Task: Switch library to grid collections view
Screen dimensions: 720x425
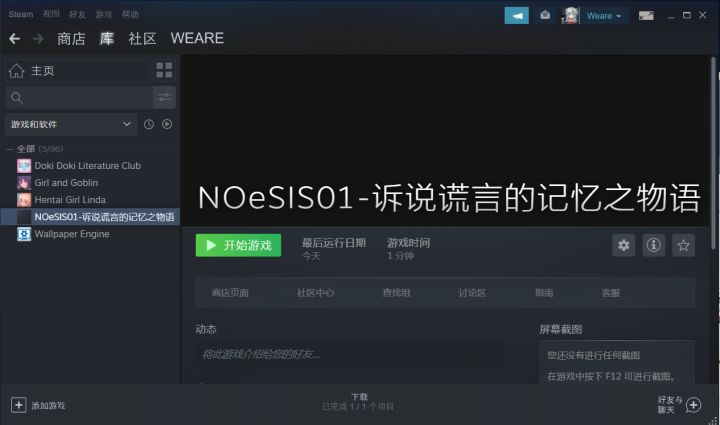Action: click(164, 70)
